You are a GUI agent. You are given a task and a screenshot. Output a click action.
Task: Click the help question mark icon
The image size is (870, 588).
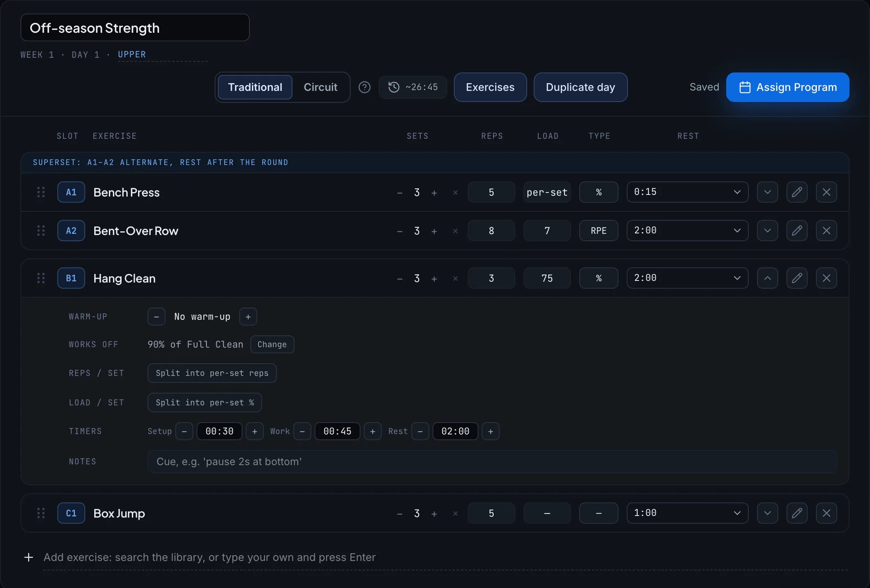364,87
